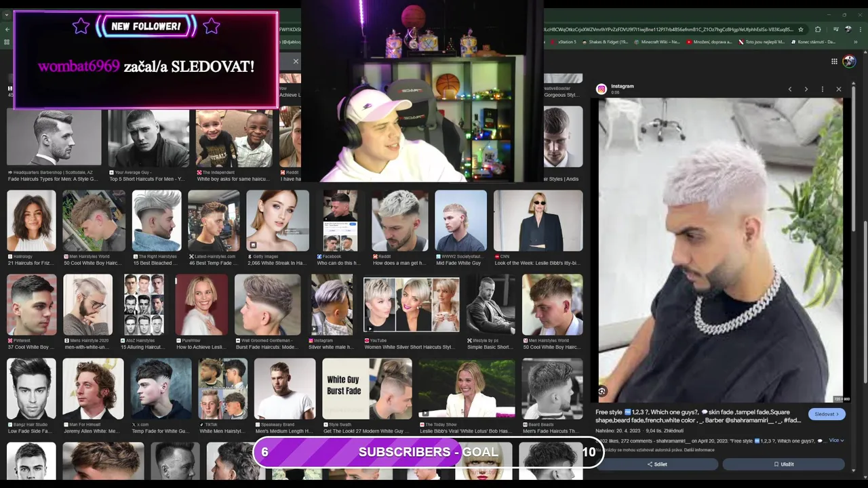Open Top 5 Short Haircuts For Men thumbnail
Screen dimensions: 868x488
(149, 137)
